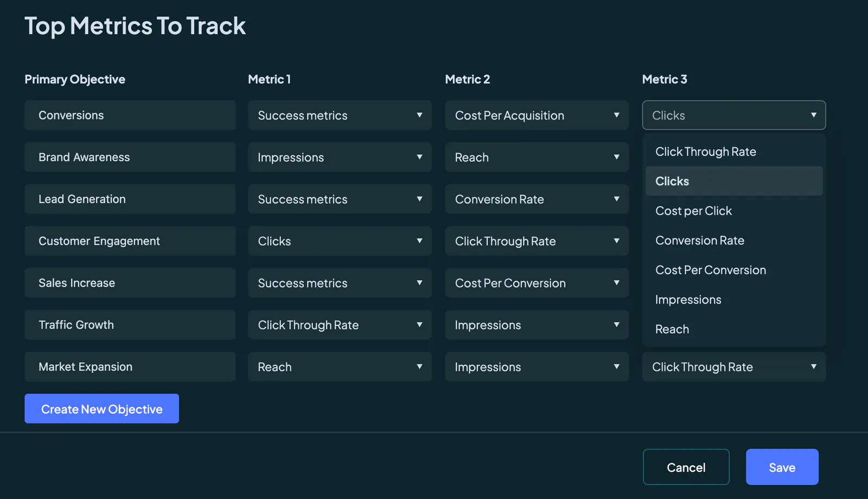Viewport: 868px width, 499px height.
Task: Choose Click Through Rate from the open list
Action: point(734,151)
